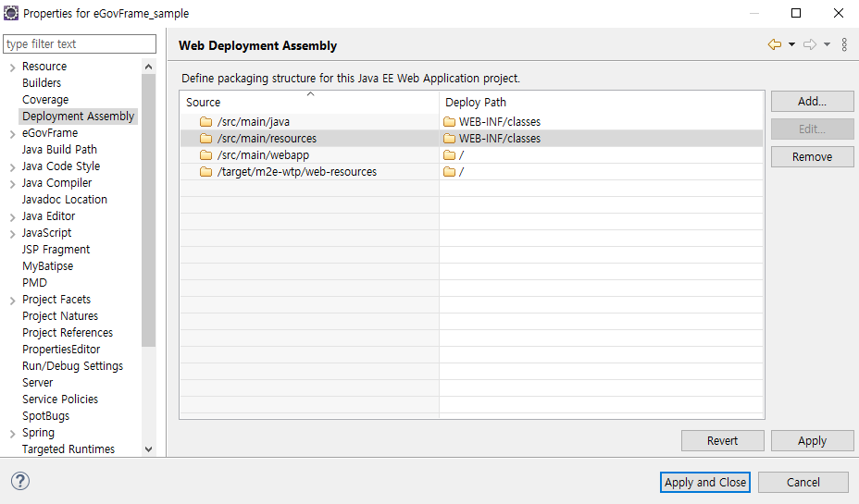Expand the Resource tree node

(x=12, y=68)
